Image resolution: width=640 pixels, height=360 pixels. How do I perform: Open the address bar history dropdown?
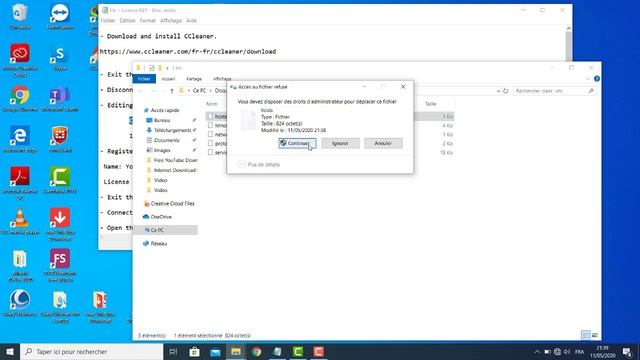pyautogui.click(x=498, y=91)
